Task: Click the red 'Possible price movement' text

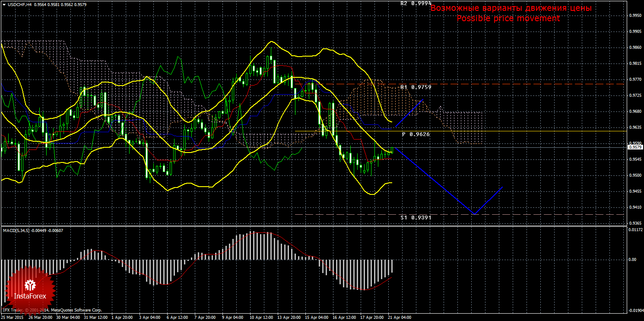Action: coord(508,19)
